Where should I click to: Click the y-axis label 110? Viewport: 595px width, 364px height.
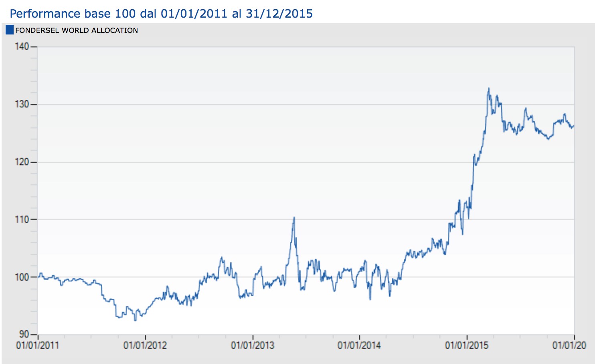click(x=22, y=219)
